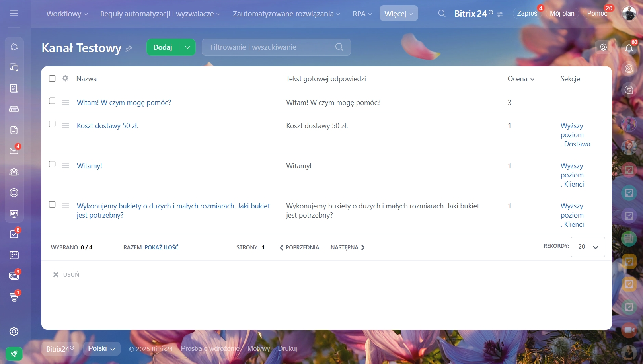Open column settings gear in table header
This screenshot has height=364, width=643.
pyautogui.click(x=65, y=78)
